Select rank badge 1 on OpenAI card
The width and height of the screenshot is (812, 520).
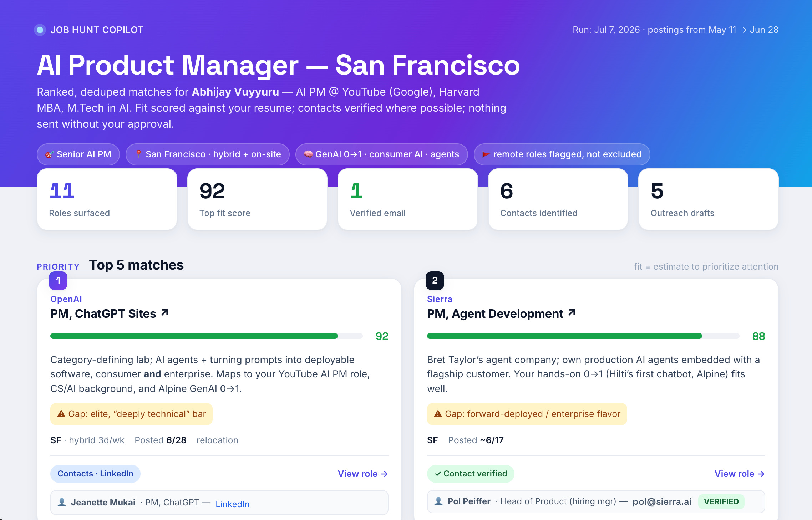point(58,281)
